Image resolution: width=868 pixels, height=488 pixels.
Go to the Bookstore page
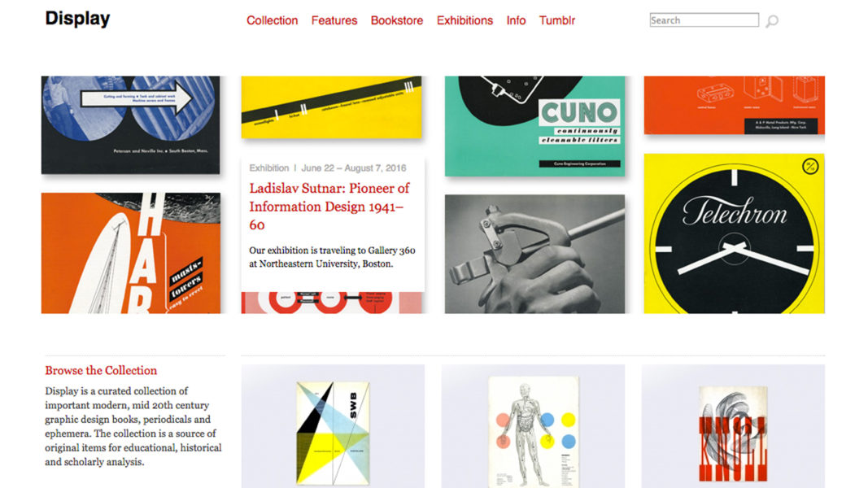pos(397,20)
